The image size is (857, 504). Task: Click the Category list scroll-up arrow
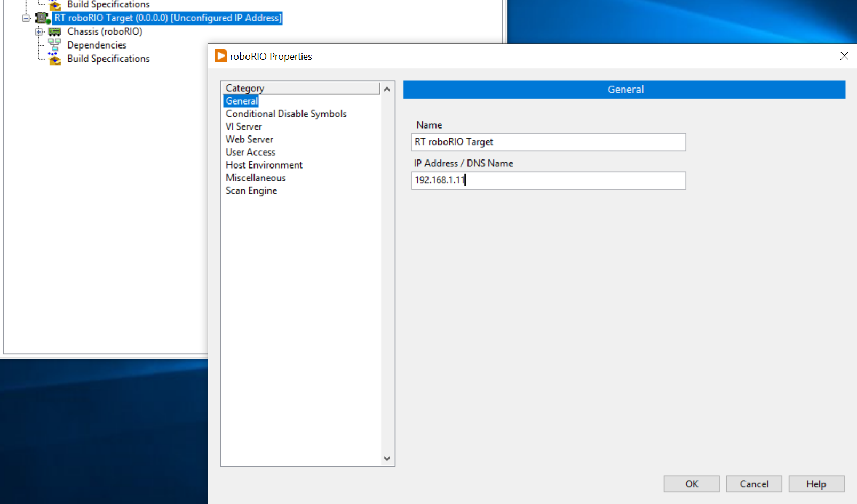click(387, 89)
